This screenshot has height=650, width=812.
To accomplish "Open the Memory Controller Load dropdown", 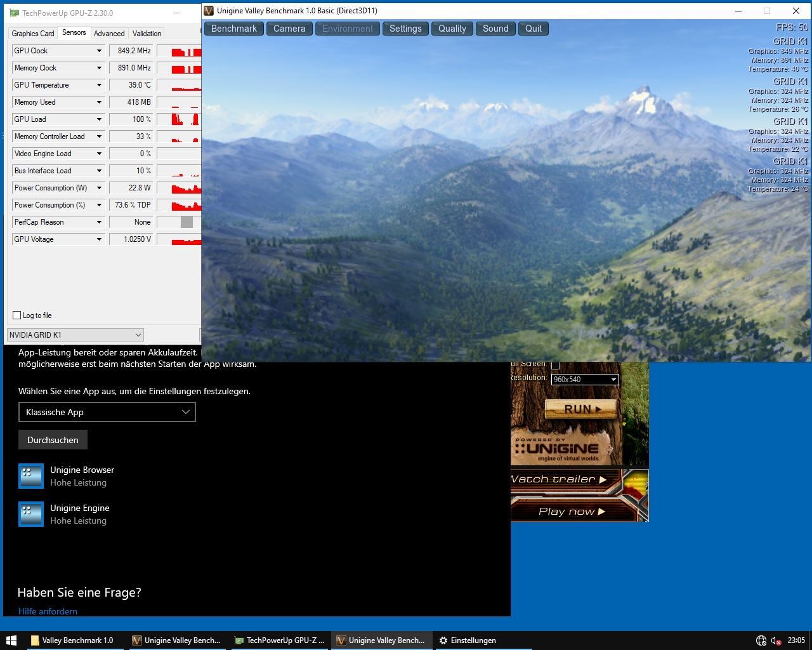I will point(99,136).
